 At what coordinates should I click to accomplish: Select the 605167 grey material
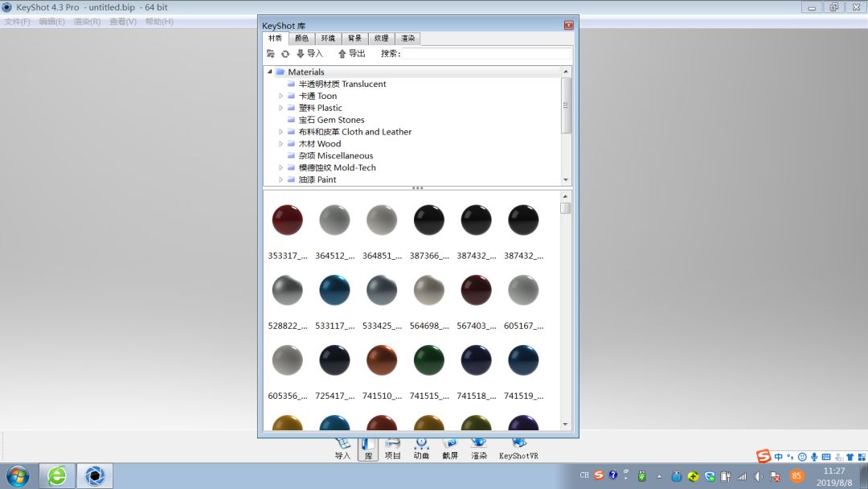click(523, 290)
